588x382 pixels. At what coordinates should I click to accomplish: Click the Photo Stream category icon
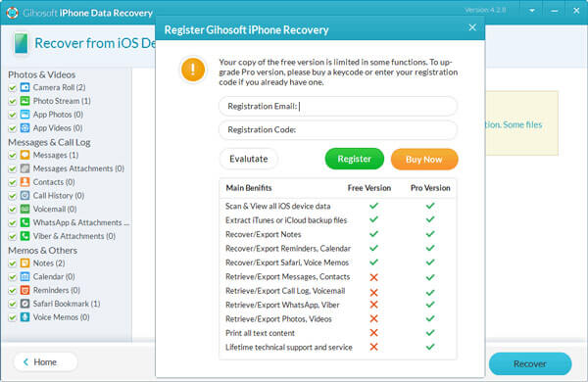click(24, 101)
